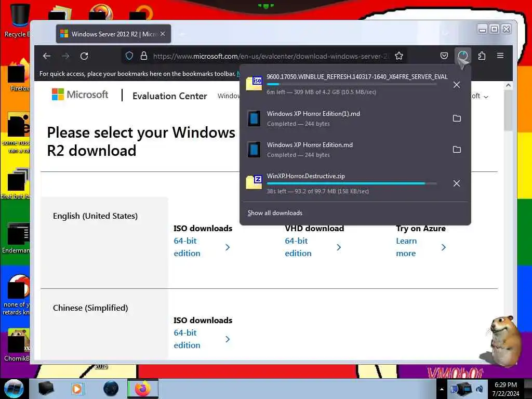Click the zip download progress bar

[352, 183]
